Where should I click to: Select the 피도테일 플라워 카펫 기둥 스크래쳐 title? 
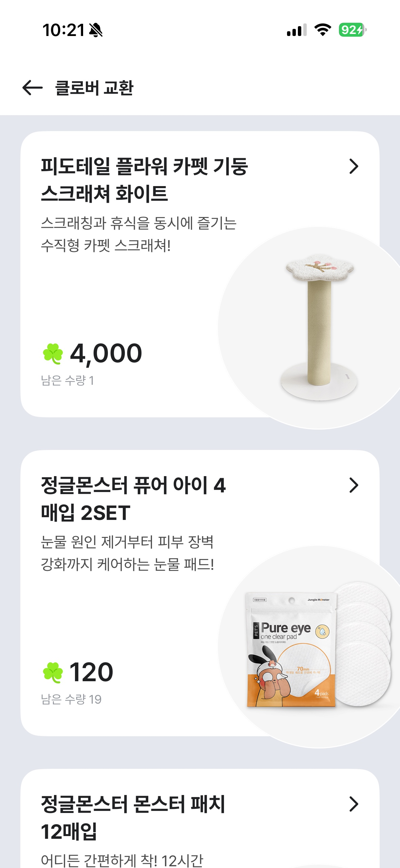click(144, 180)
